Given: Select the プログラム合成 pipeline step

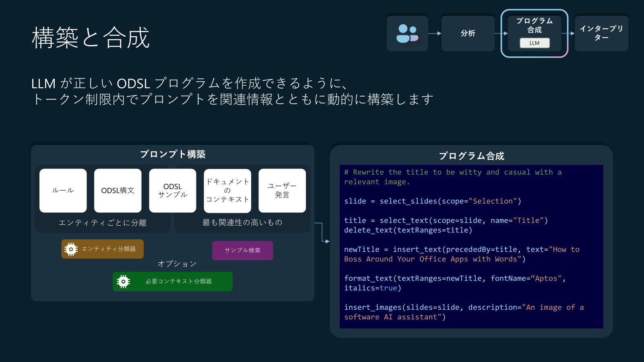Looking at the screenshot, I should tap(535, 33).
